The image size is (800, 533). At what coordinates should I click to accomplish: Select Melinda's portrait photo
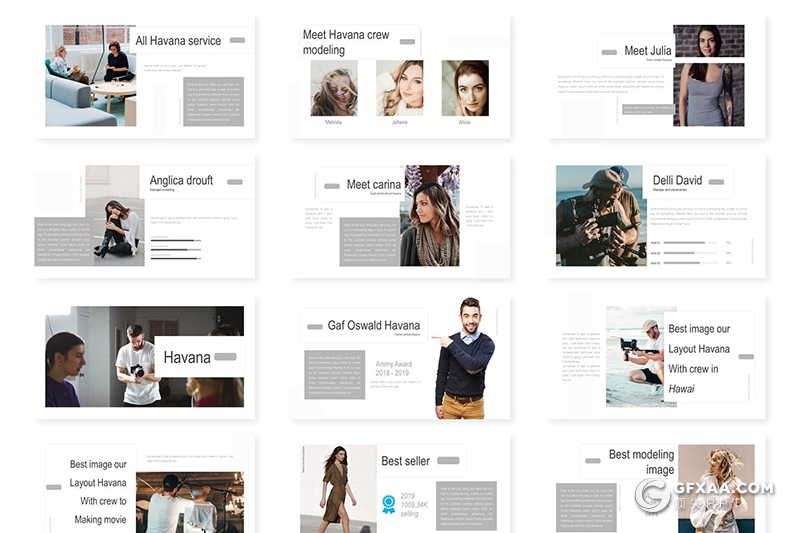click(333, 88)
